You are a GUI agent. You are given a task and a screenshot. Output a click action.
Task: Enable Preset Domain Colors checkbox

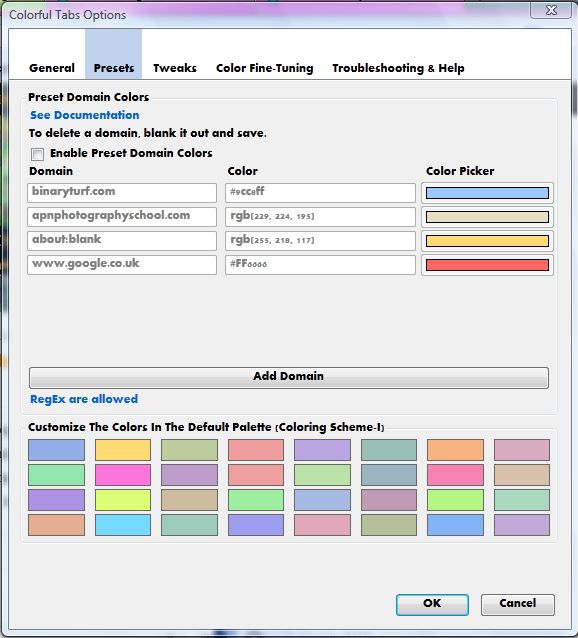pyautogui.click(x=37, y=154)
